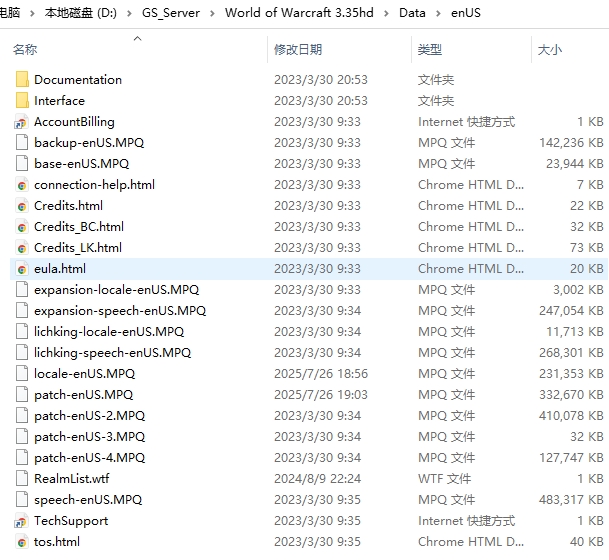This screenshot has height=560, width=609.
Task: Select the file name locale-enUS.MPQ
Action: [x=84, y=374]
